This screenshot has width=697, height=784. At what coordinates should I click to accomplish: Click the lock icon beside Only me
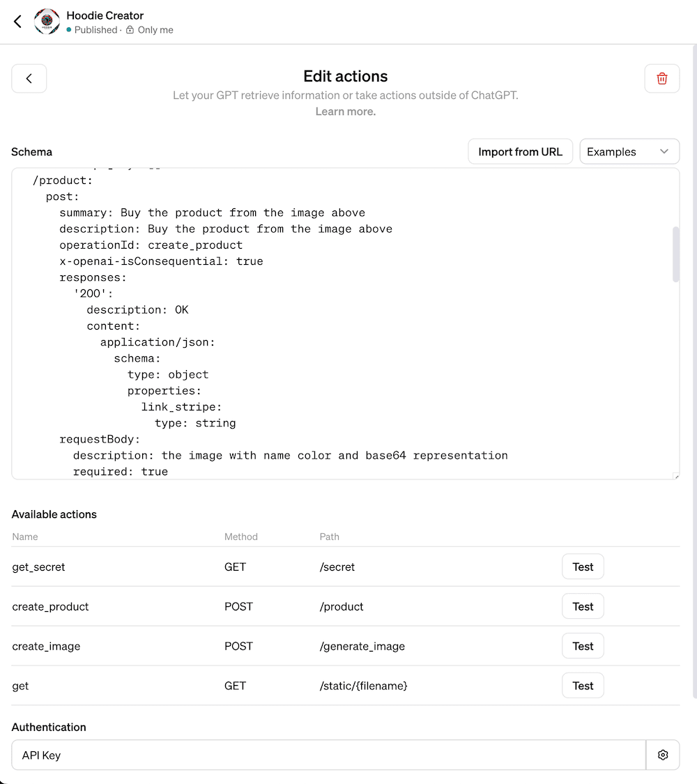pos(130,30)
